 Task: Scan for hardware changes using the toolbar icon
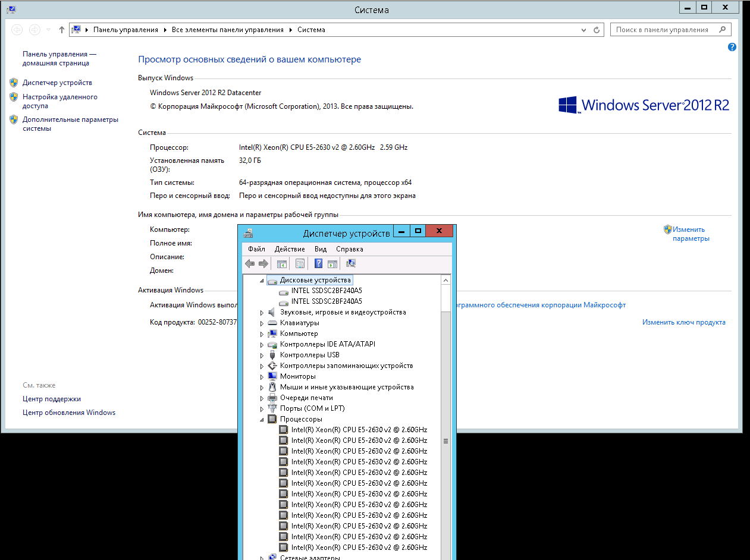click(x=351, y=264)
